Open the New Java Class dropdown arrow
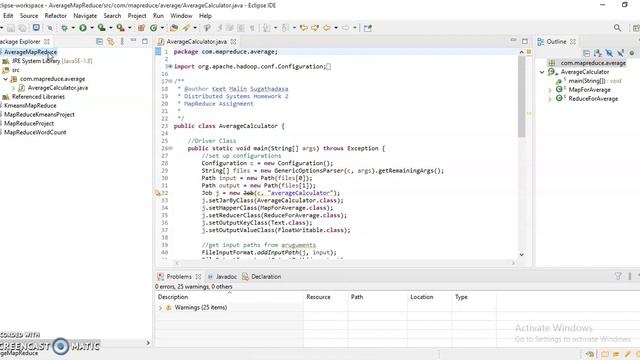Viewport: 640px width, 360px height. pyautogui.click(x=162, y=28)
